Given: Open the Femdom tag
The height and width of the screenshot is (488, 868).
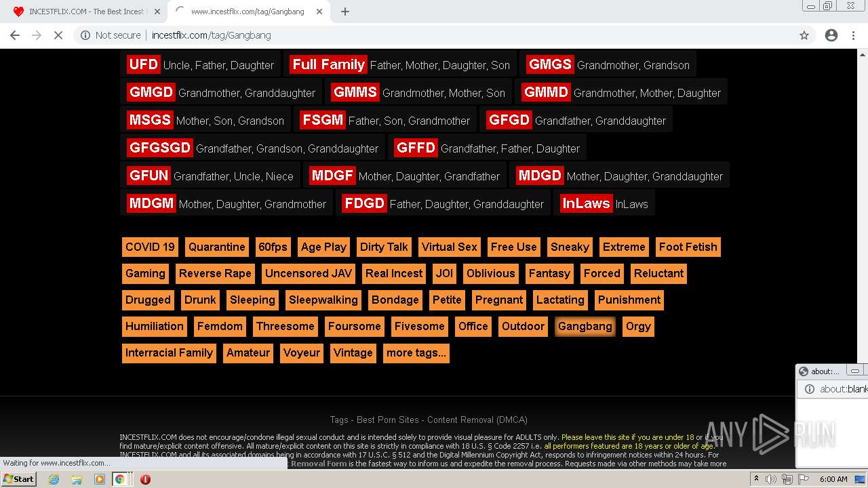Looking at the screenshot, I should coord(220,326).
